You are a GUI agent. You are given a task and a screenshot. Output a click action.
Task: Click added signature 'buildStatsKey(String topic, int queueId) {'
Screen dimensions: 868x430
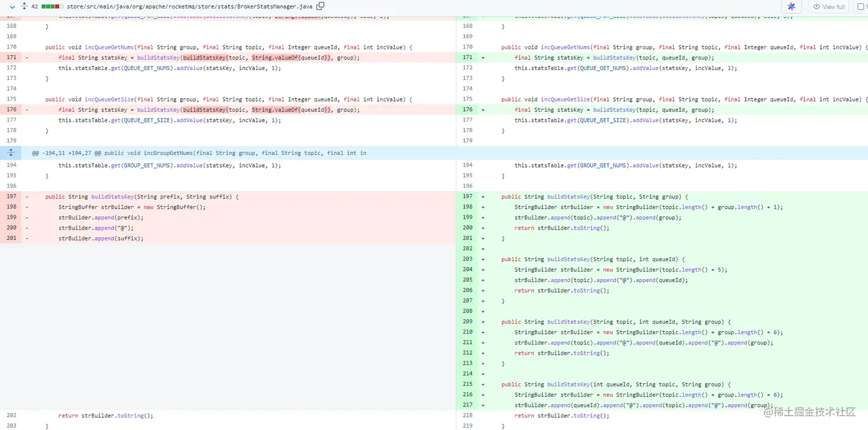pyautogui.click(x=616, y=259)
